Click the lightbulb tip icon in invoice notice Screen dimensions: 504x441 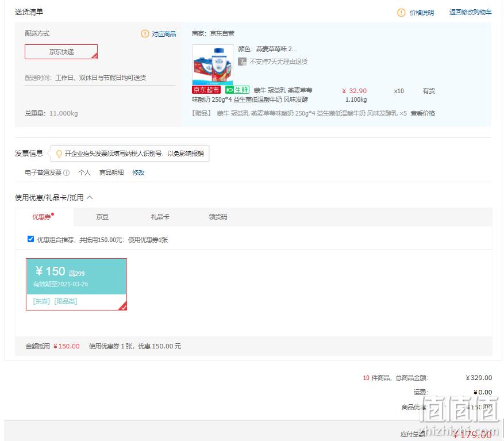tap(59, 154)
